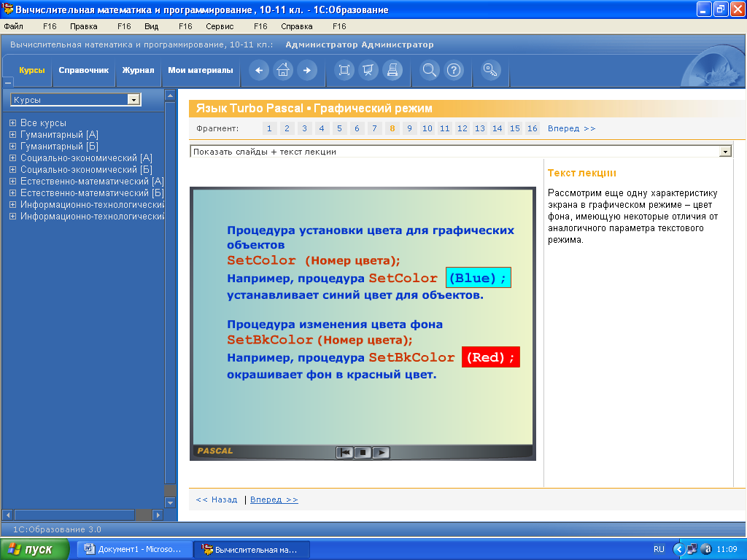Open the Журнал tab
The width and height of the screenshot is (747, 560).
(138, 71)
